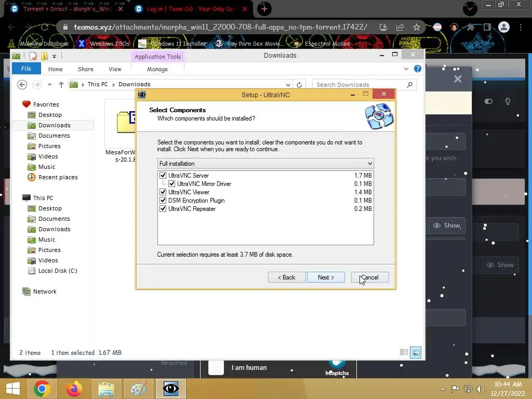
Task: Open taskbar clock and date
Action: tap(508, 389)
